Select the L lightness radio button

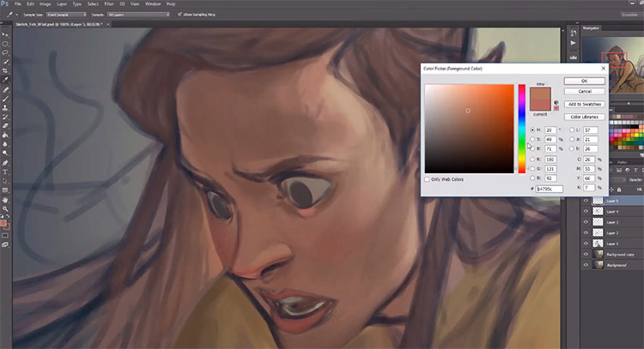pos(572,130)
